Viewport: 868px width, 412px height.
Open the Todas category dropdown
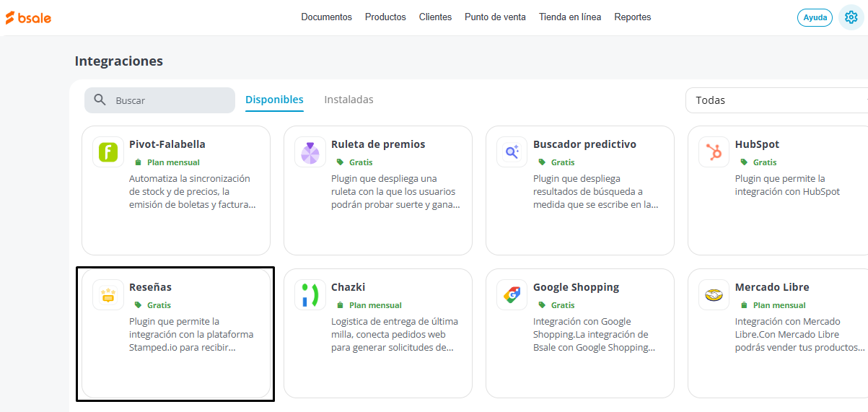point(777,100)
